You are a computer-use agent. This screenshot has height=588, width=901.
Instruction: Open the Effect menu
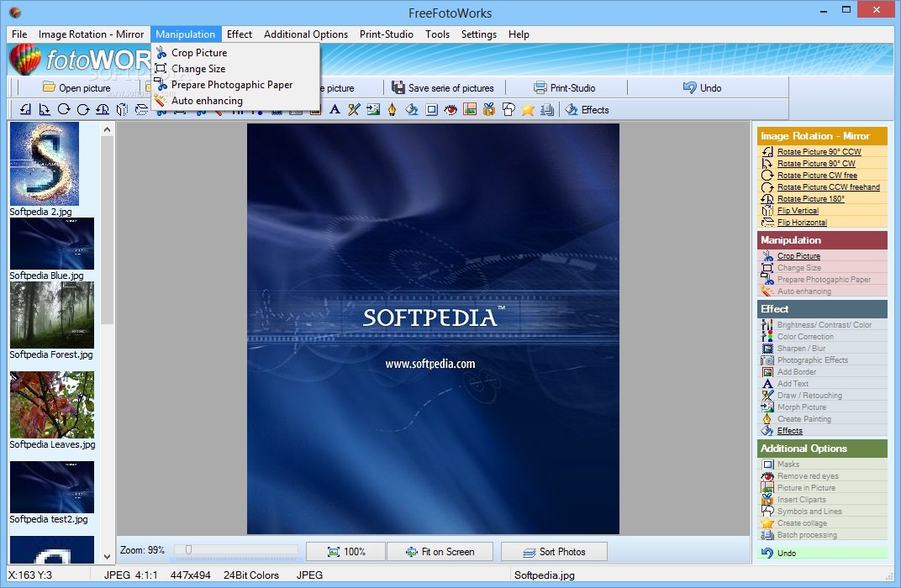[239, 34]
